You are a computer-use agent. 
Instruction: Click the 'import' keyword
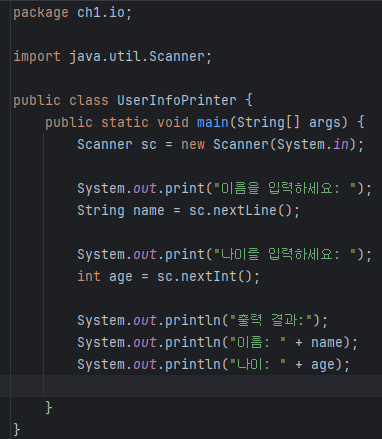click(37, 57)
